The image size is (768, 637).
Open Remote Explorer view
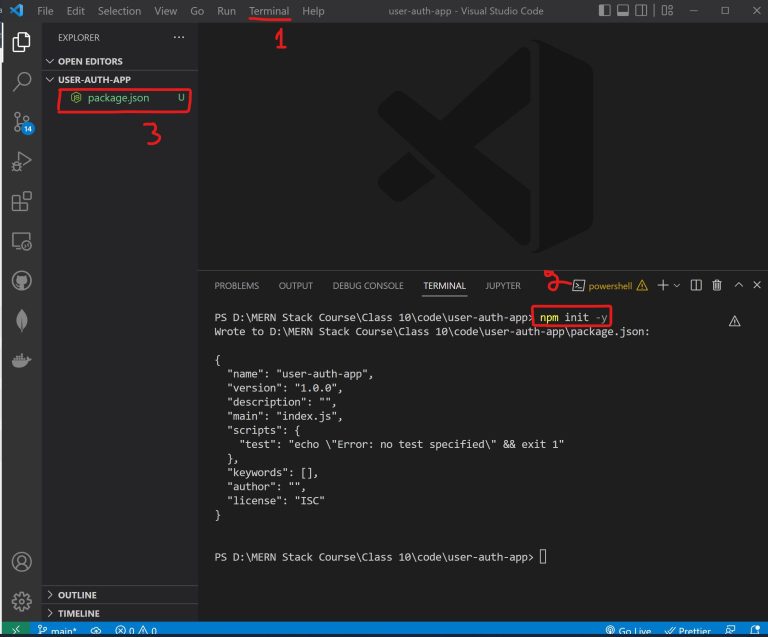coord(22,241)
